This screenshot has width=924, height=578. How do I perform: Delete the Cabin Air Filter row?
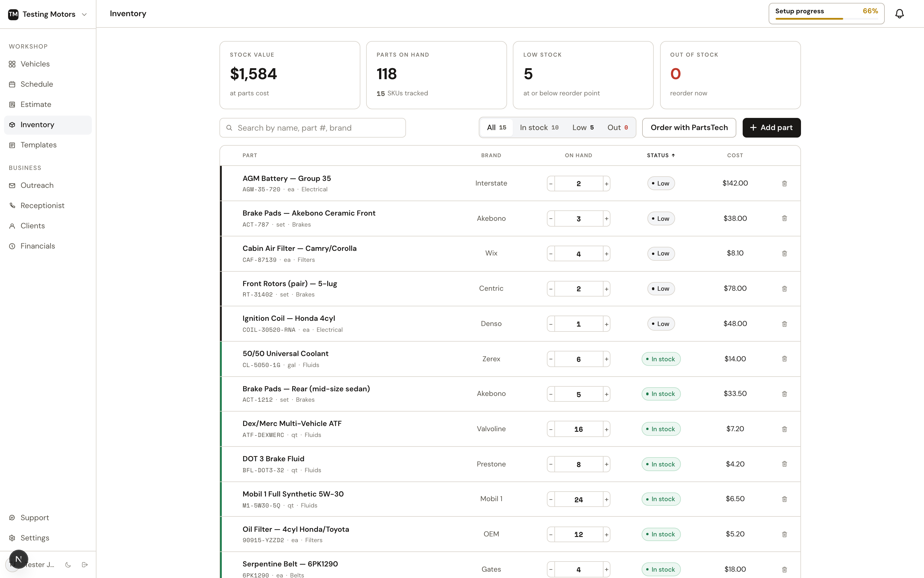tap(784, 253)
